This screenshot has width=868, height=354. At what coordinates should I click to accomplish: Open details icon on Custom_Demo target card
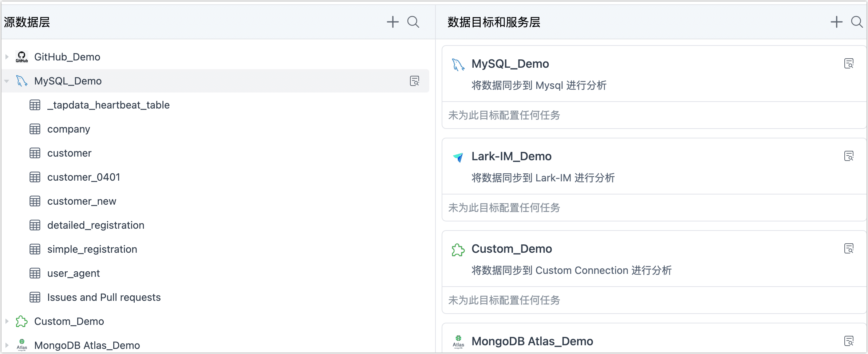click(x=849, y=249)
